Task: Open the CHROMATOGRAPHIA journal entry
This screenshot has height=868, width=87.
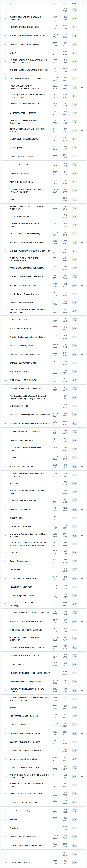Action: pos(19,174)
